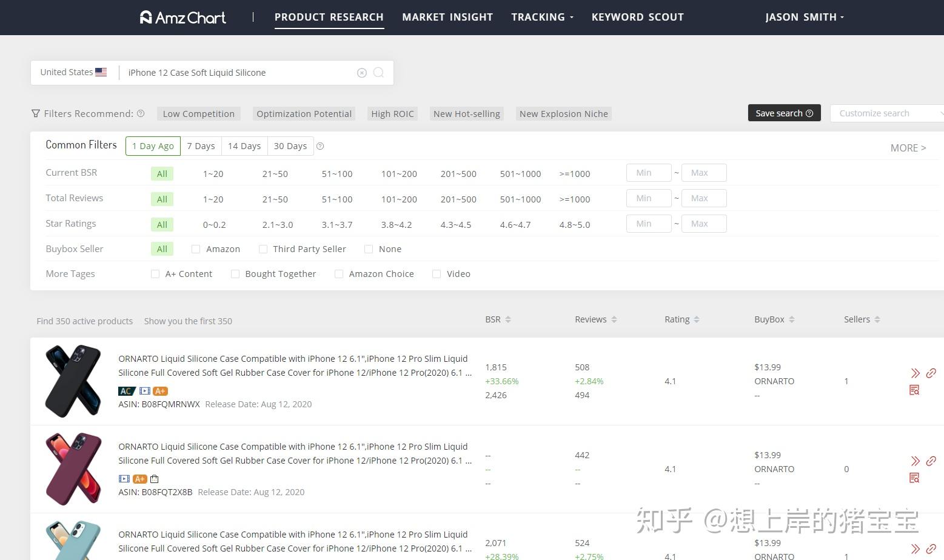Open plum iPhone case product thumbnail

73,469
